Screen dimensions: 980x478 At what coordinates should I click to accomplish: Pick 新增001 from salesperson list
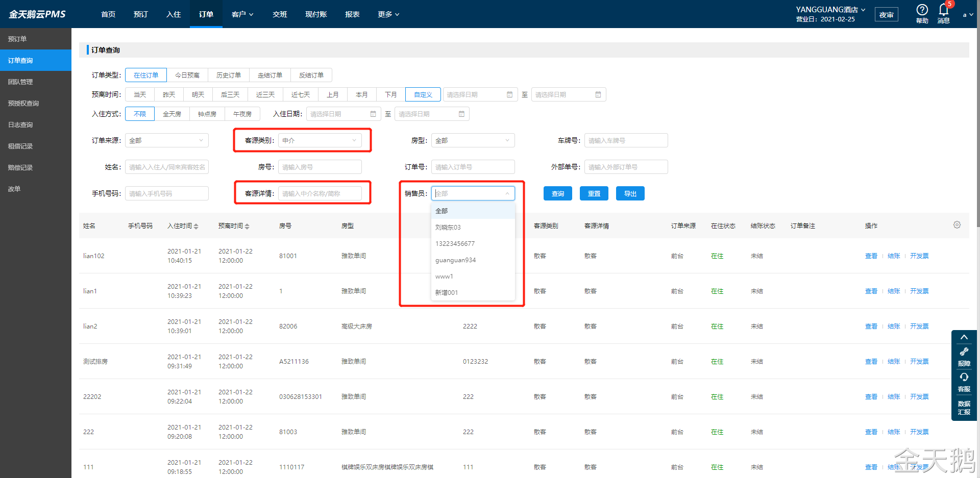473,293
